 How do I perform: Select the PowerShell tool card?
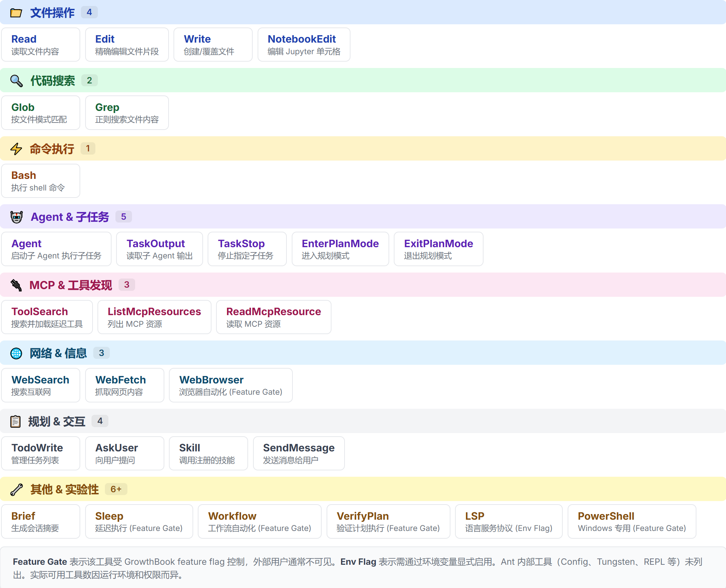pyautogui.click(x=632, y=521)
